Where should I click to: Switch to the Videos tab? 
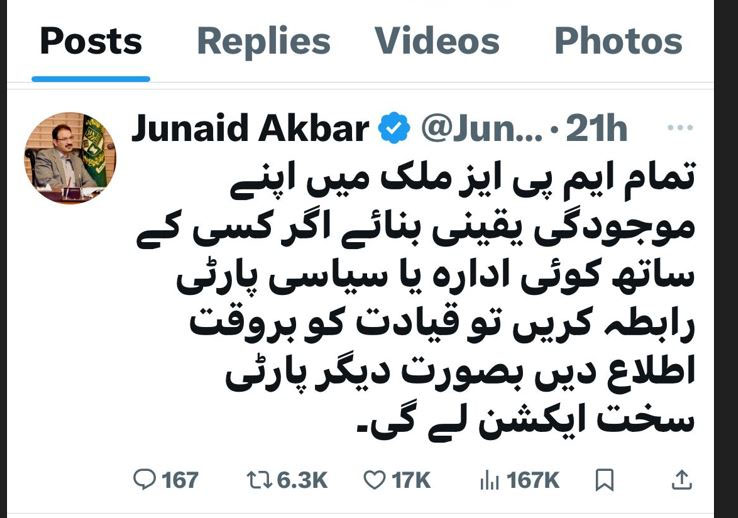[x=437, y=41]
